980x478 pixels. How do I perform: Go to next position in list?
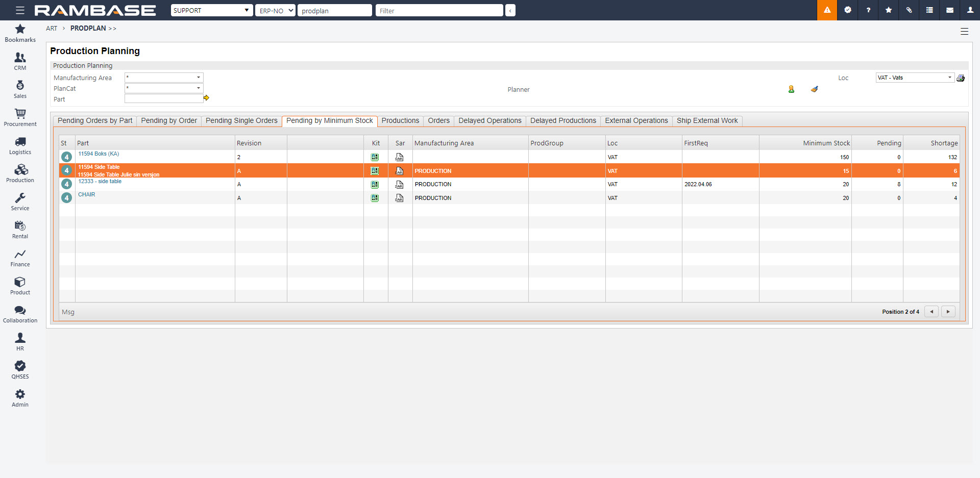[x=948, y=312]
